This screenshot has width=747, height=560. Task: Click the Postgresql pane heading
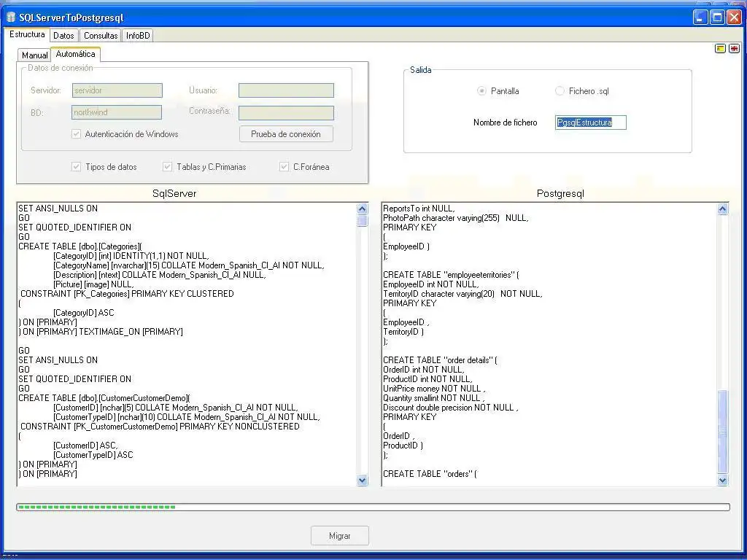pos(560,193)
